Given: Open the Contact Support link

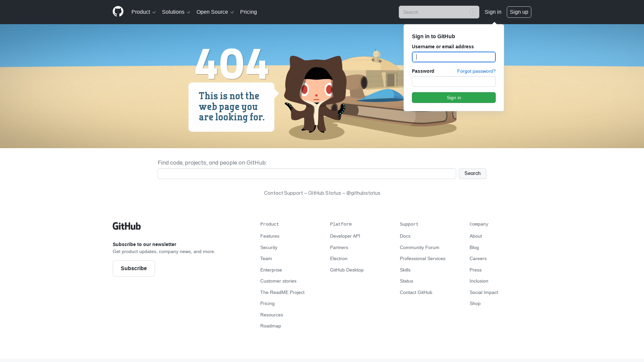Looking at the screenshot, I should click(x=283, y=193).
